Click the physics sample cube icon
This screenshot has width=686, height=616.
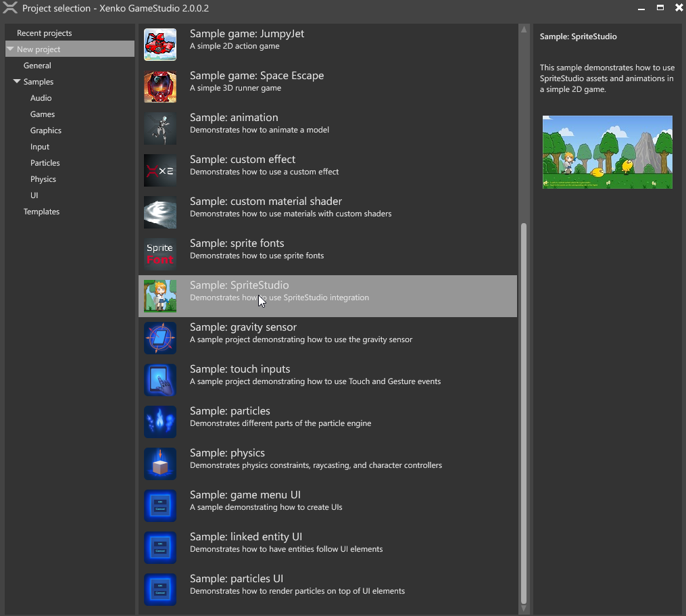tap(160, 464)
